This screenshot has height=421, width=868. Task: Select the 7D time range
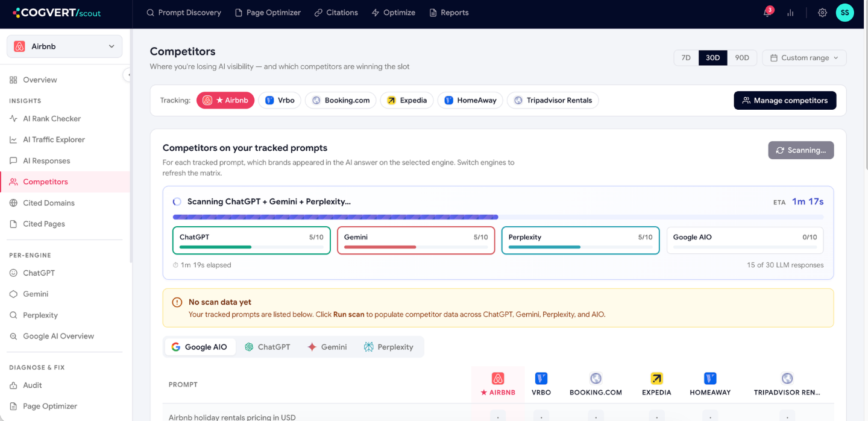tap(686, 58)
